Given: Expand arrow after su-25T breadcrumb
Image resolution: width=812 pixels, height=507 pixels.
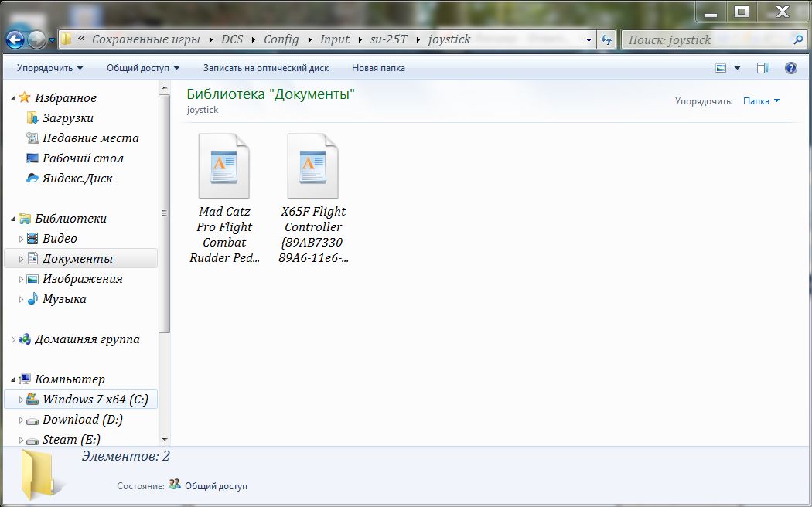Looking at the screenshot, I should (418, 39).
